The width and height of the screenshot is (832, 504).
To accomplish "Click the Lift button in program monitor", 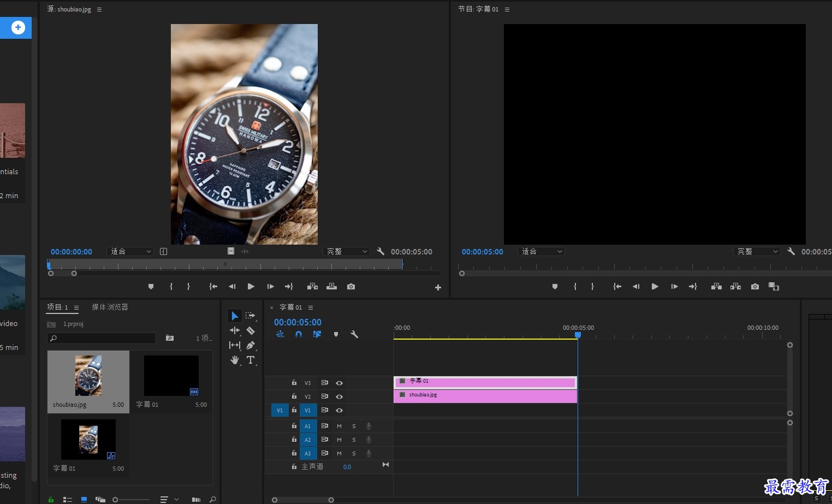I will click(x=716, y=287).
